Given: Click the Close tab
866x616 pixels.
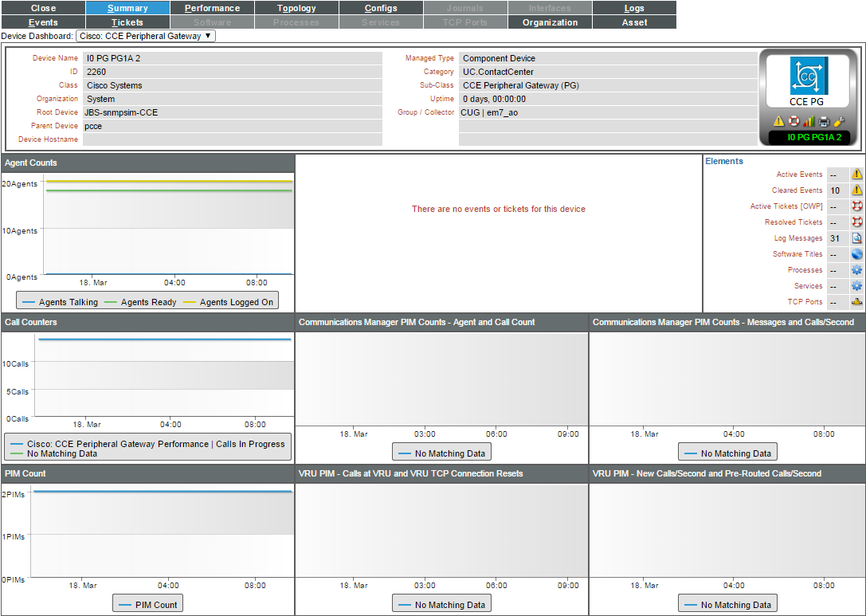Looking at the screenshot, I should coord(43,8).
